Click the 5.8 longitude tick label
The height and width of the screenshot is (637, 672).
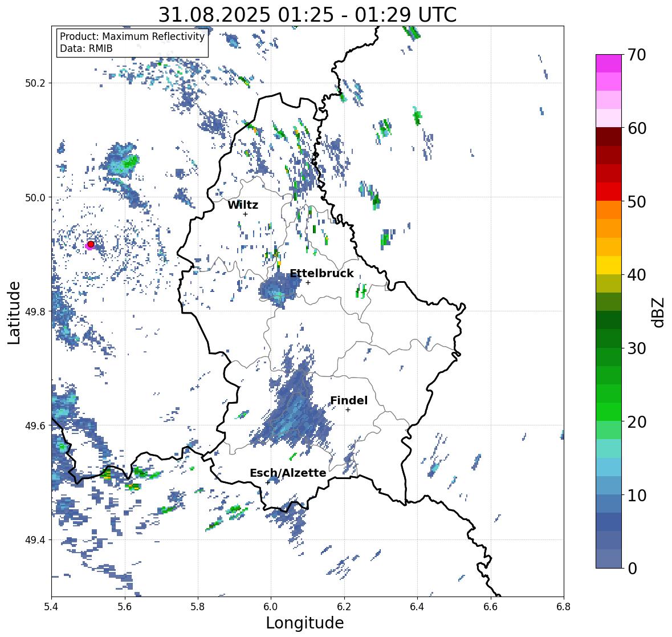(198, 607)
